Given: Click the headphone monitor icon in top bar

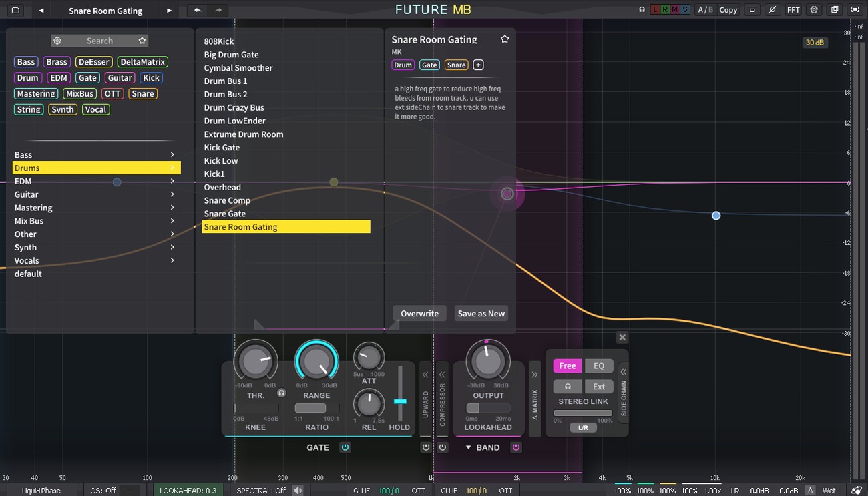Looking at the screenshot, I should pyautogui.click(x=642, y=9).
